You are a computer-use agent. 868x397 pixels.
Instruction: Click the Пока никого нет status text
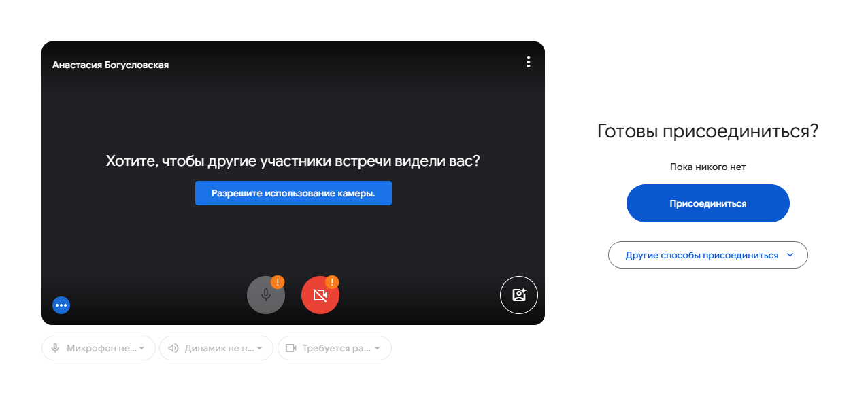click(708, 167)
